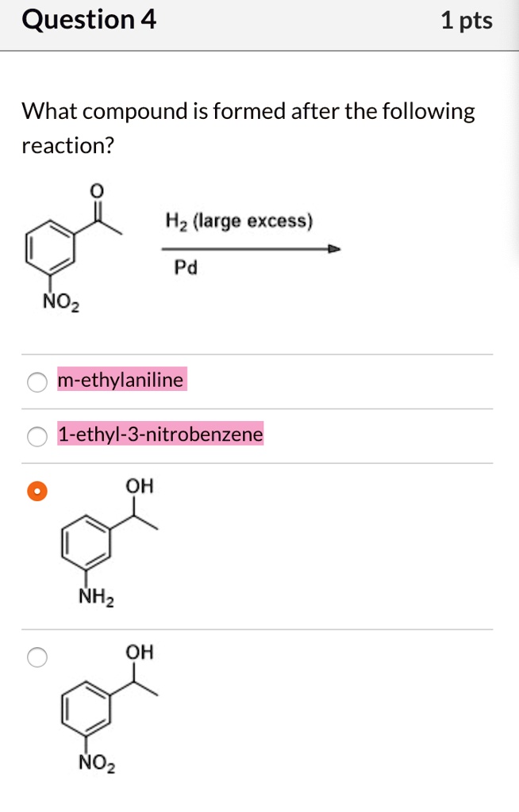Click the question text about compound formation
Image resolution: width=519 pixels, height=812 pixels.
[x=246, y=127]
